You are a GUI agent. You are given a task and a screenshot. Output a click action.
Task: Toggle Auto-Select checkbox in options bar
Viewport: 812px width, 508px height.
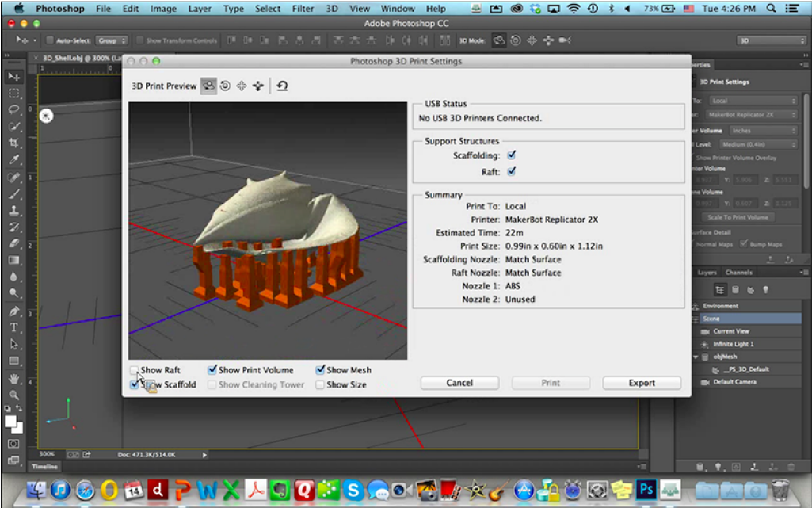coord(50,40)
